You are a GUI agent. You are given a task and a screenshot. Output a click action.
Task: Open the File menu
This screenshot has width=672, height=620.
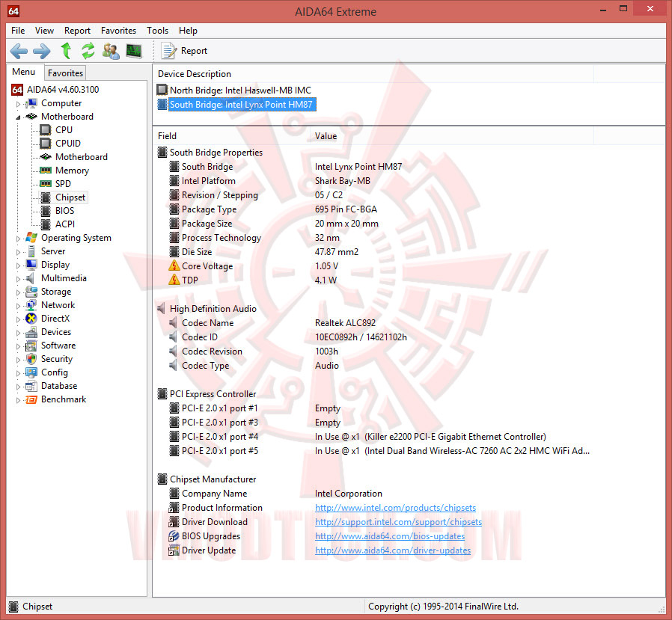tap(18, 31)
